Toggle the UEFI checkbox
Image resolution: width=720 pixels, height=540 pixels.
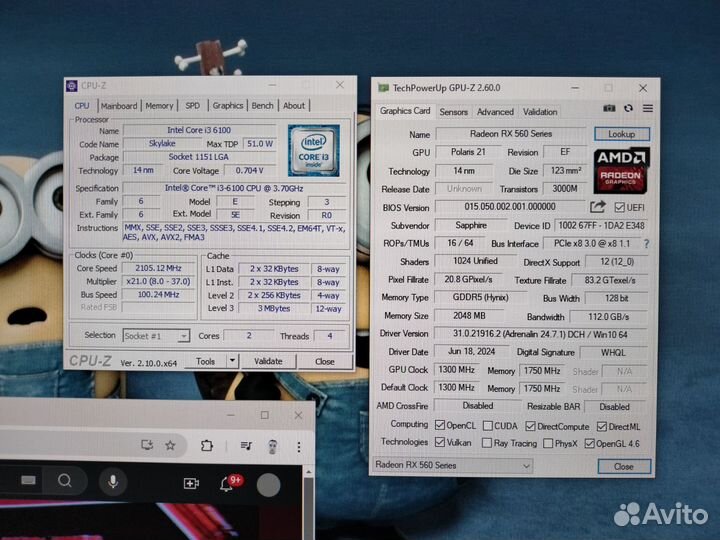pos(619,208)
